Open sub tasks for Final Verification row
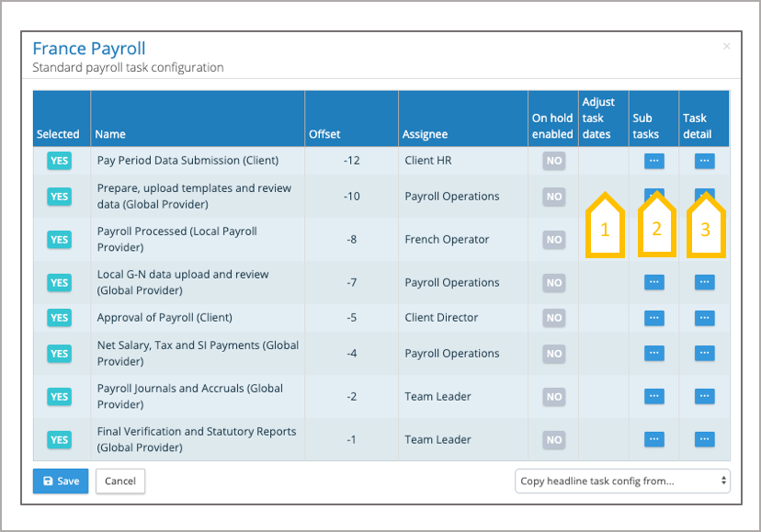 click(x=653, y=439)
